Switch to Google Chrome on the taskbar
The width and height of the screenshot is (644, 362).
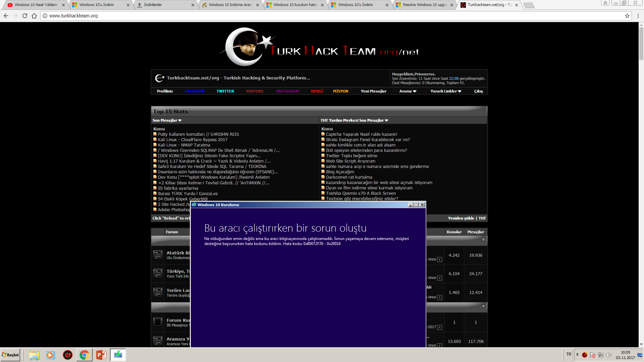(x=84, y=355)
